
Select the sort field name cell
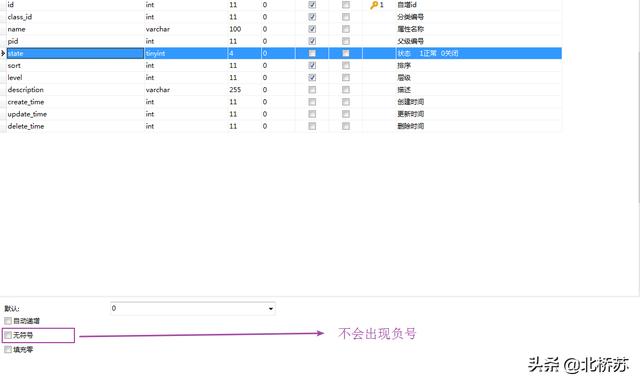[75, 65]
